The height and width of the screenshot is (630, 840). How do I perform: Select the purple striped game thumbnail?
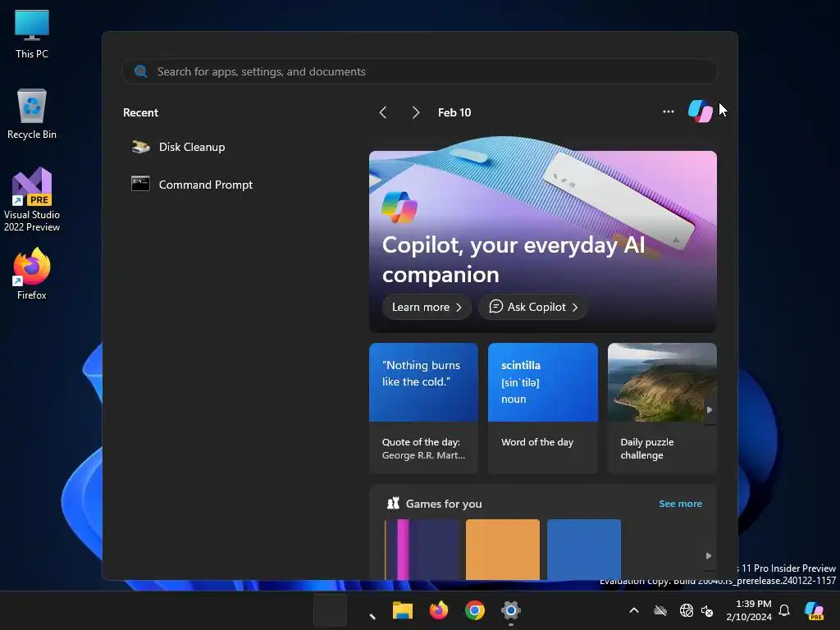[x=422, y=549]
